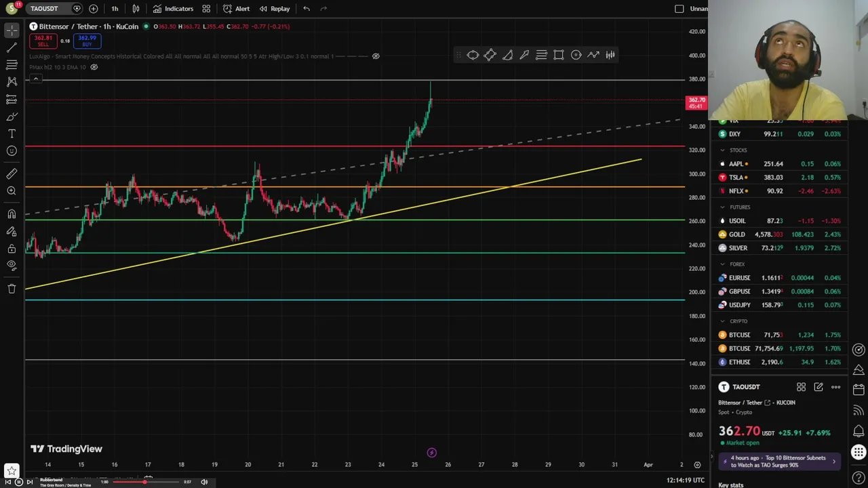The width and height of the screenshot is (868, 488).
Task: Remove drawings with the trash icon
Action: tap(12, 289)
